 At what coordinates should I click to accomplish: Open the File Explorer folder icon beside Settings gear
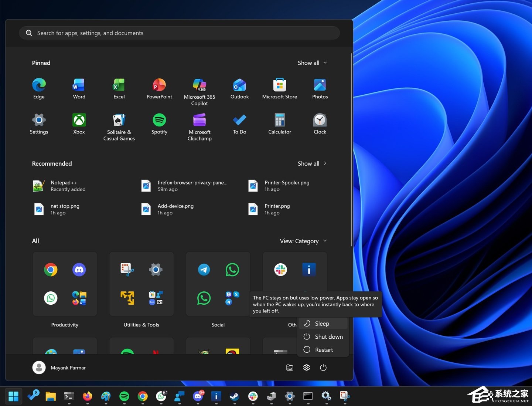tap(290, 368)
